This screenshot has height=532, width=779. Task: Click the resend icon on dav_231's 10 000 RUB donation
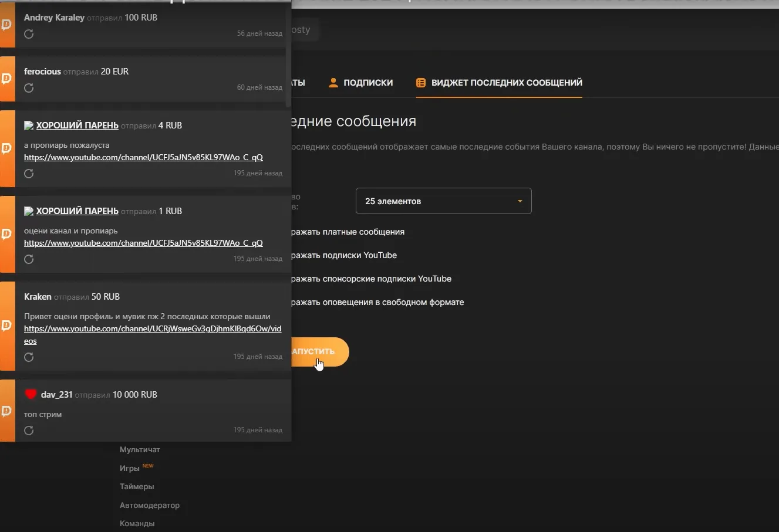click(28, 430)
